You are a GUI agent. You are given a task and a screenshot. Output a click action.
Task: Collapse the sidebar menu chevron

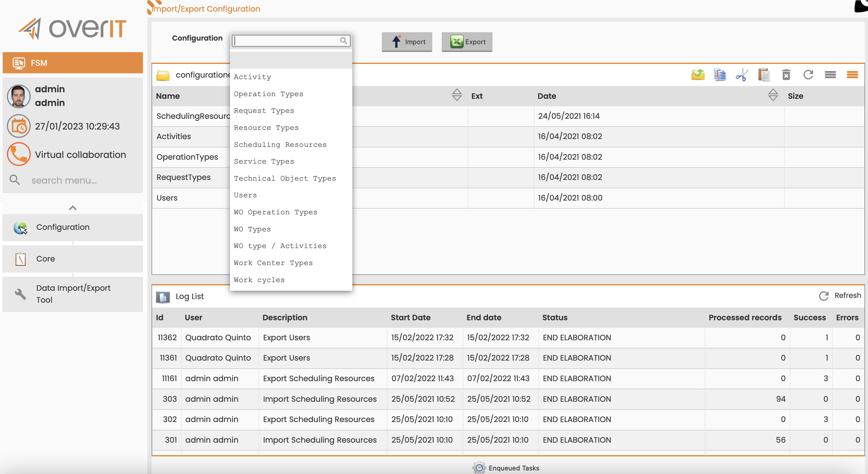(x=73, y=208)
